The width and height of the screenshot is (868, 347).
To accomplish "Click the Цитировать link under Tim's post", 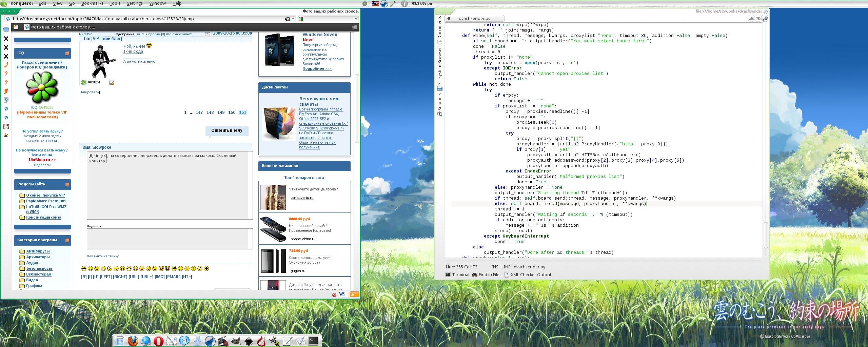I will [x=89, y=92].
